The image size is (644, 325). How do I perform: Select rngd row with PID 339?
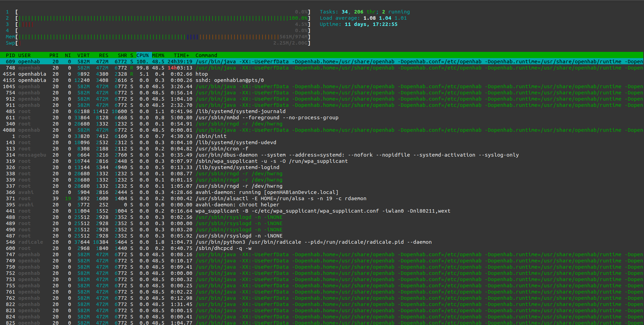pos(322,180)
